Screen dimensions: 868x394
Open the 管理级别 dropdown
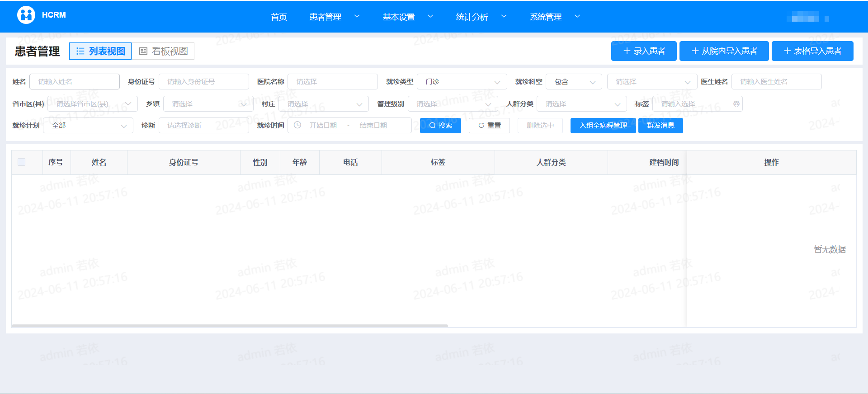click(x=453, y=104)
